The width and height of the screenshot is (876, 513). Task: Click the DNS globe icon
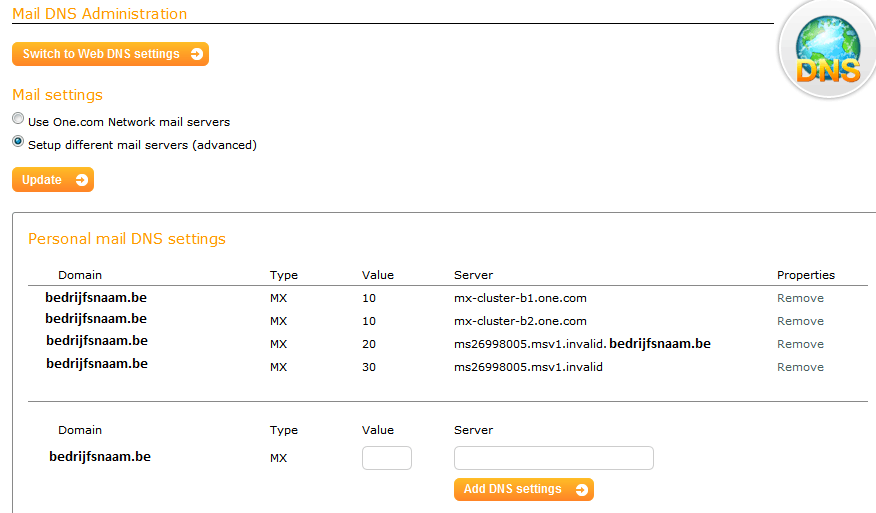(x=827, y=50)
